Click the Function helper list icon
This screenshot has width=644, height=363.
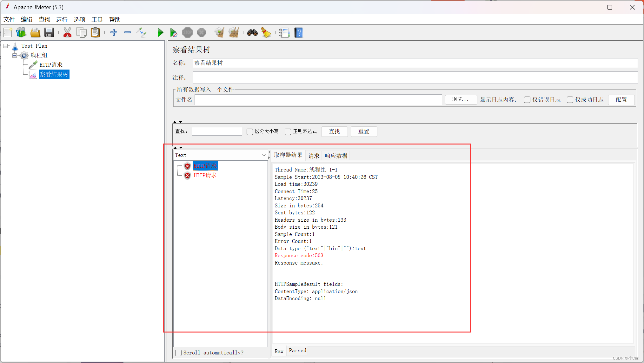284,32
